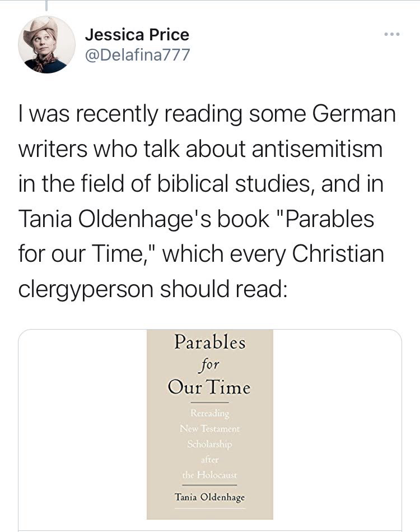
Task: Click the thread connector line above the avatar
Action: (46, 6)
